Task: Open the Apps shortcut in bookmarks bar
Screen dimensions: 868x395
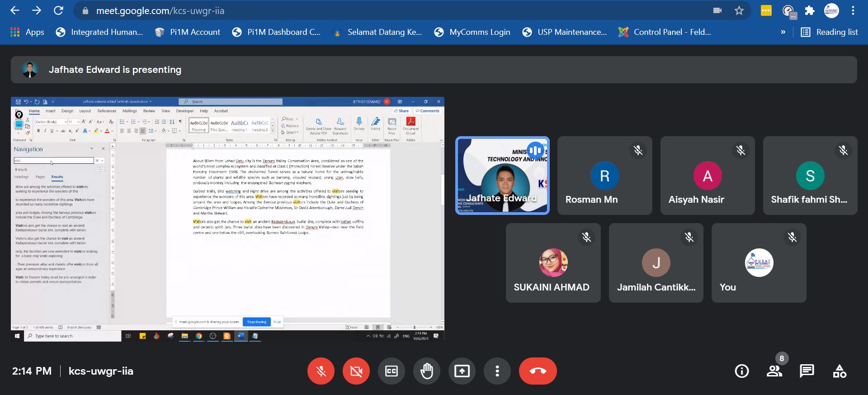Action: click(x=27, y=32)
